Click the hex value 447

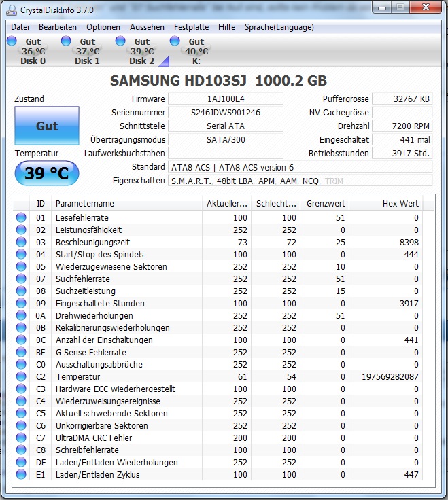coord(411,474)
